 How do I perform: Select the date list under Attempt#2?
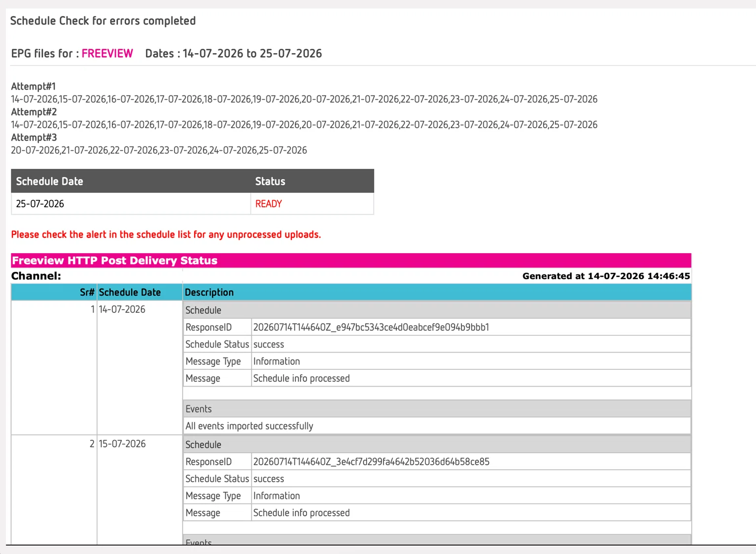click(304, 125)
